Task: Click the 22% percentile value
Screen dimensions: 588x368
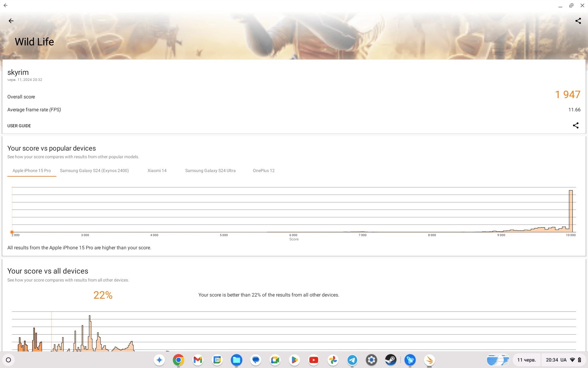Action: [x=103, y=295]
